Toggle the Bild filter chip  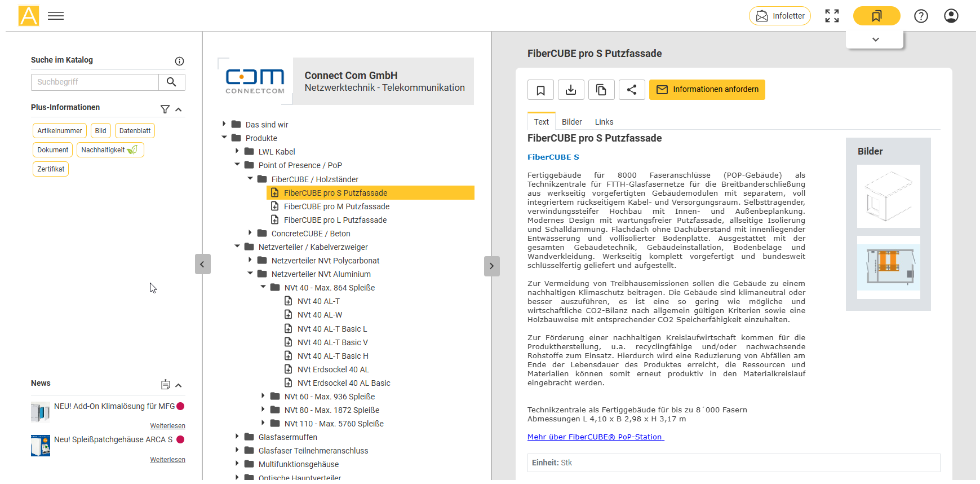101,131
